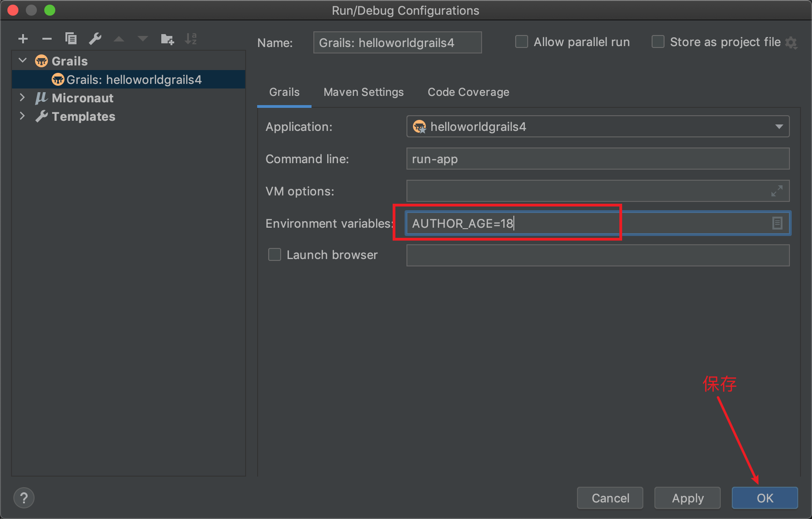Collapse the Grails tree node

(23, 60)
